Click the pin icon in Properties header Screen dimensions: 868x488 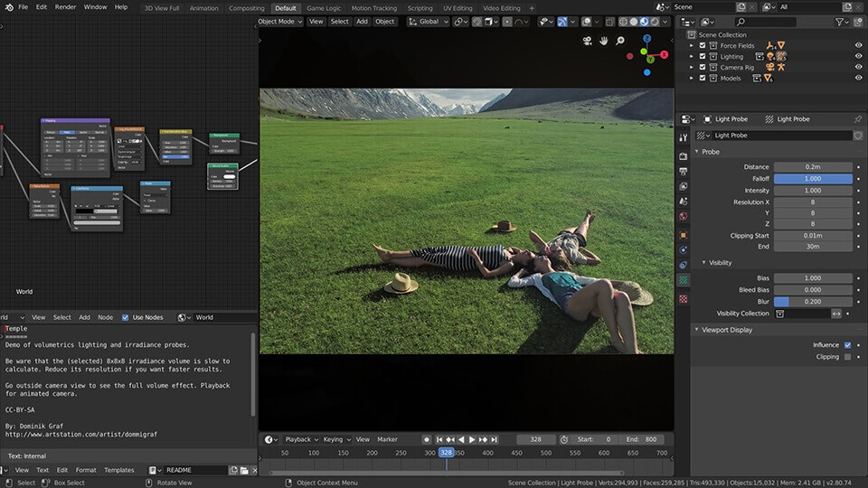coord(857,119)
